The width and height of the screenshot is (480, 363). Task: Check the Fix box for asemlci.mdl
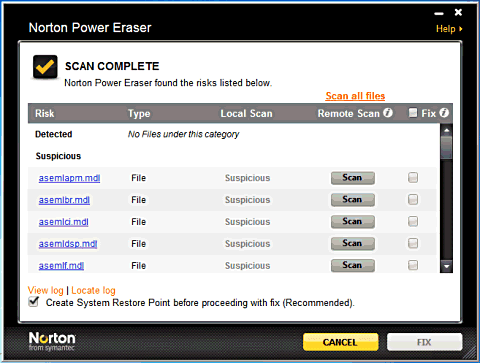[413, 221]
